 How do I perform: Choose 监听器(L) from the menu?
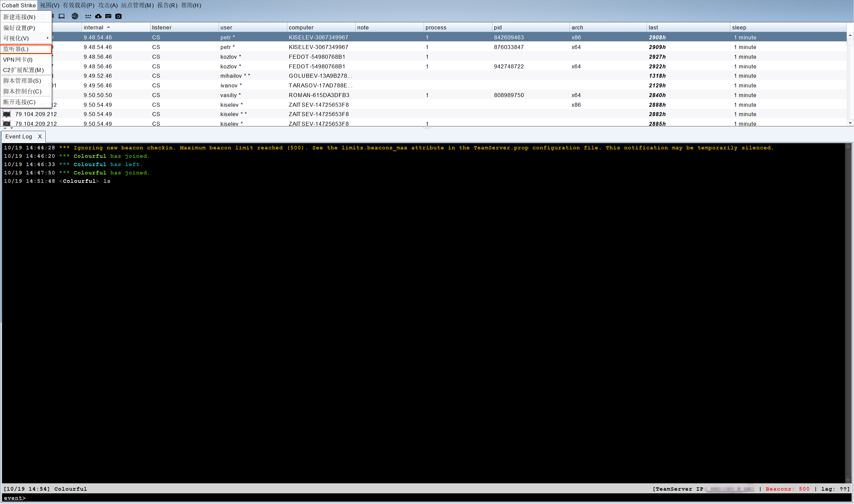click(26, 49)
